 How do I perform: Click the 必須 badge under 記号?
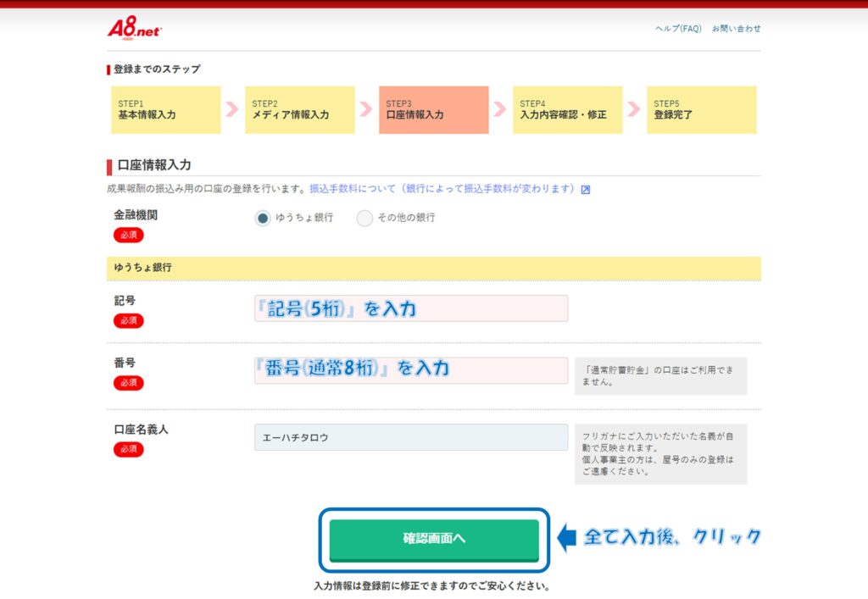tap(129, 320)
